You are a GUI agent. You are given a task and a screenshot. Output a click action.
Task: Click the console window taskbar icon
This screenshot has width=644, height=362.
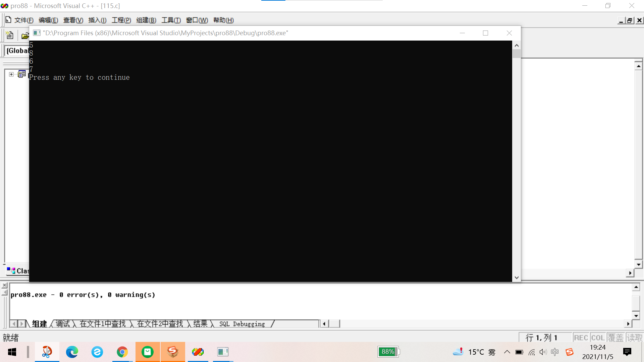(223, 352)
